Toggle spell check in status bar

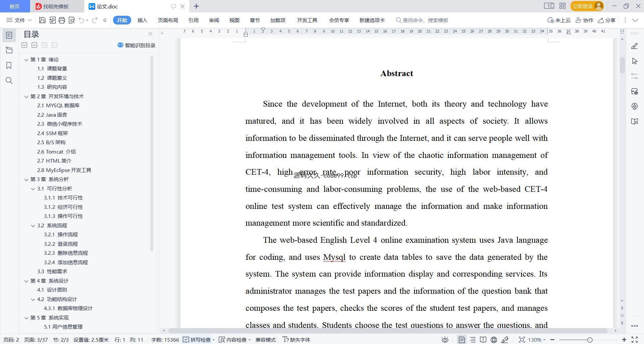(x=199, y=340)
